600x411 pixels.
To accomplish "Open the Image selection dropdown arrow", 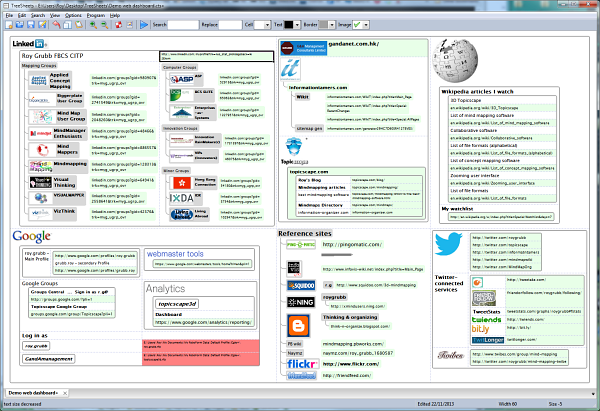I will coord(366,25).
